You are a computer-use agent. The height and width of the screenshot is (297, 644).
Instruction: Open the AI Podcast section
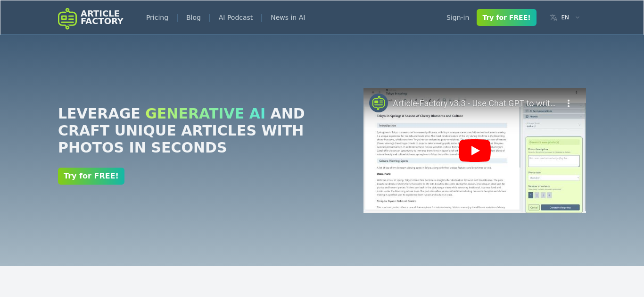[236, 17]
